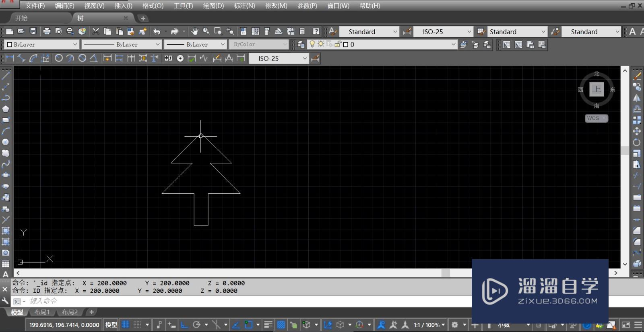Switch to the 布局1 layout tab
The height and width of the screenshot is (332, 644).
click(x=42, y=312)
